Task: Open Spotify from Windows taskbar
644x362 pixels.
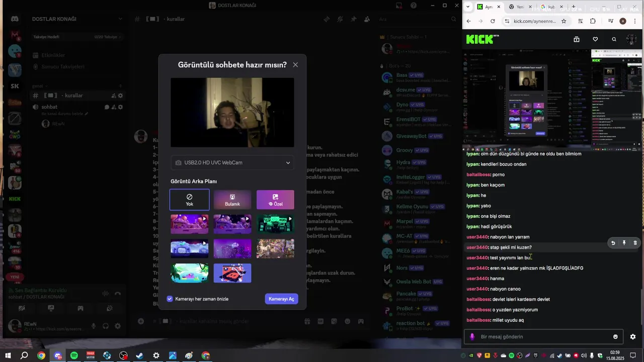Action: tap(74, 355)
